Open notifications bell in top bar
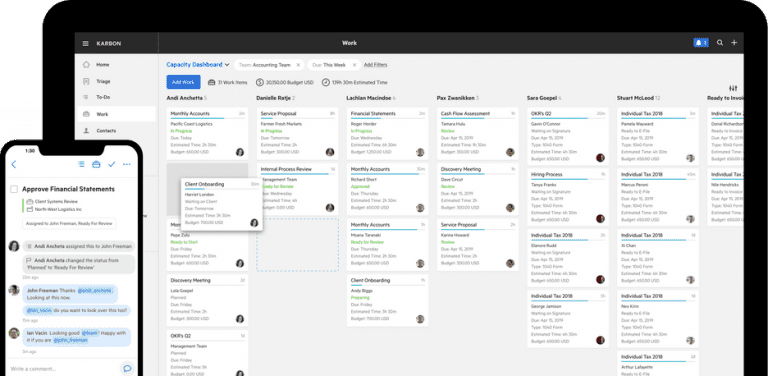 pyautogui.click(x=700, y=43)
